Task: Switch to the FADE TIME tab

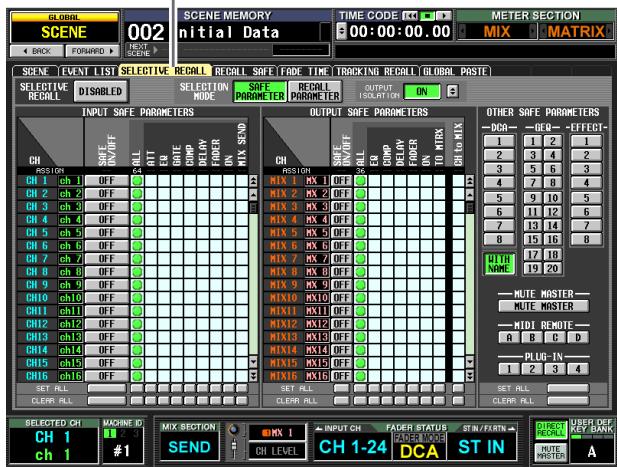Action: [305, 72]
